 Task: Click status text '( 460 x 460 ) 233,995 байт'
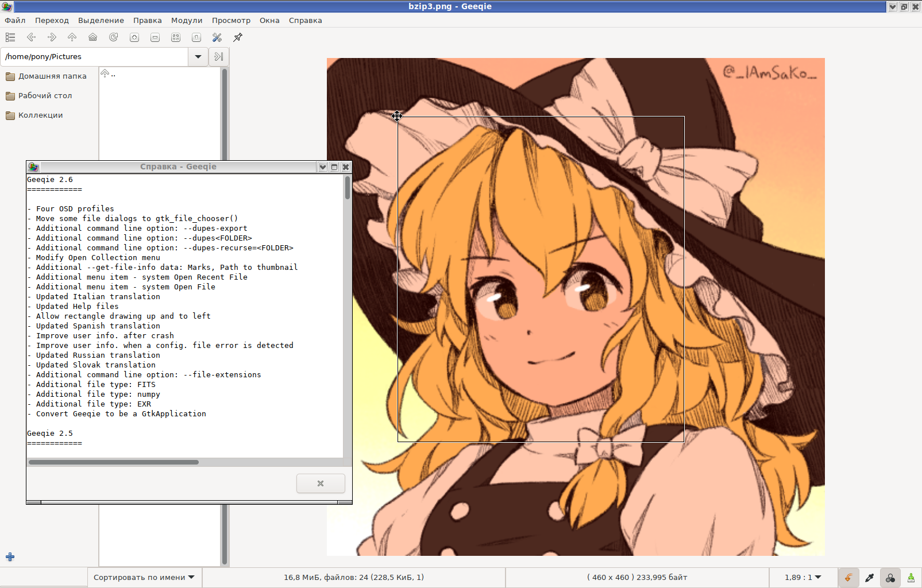[x=637, y=578]
